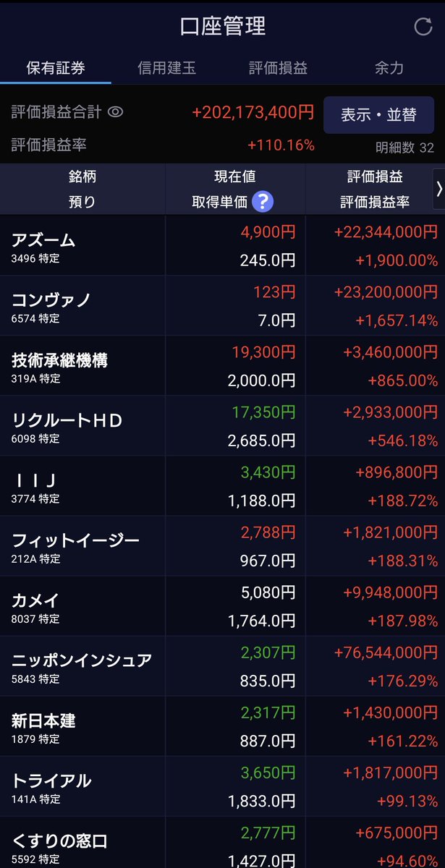Switch to the 信用建玉 tab
445x868 pixels.
point(167,68)
